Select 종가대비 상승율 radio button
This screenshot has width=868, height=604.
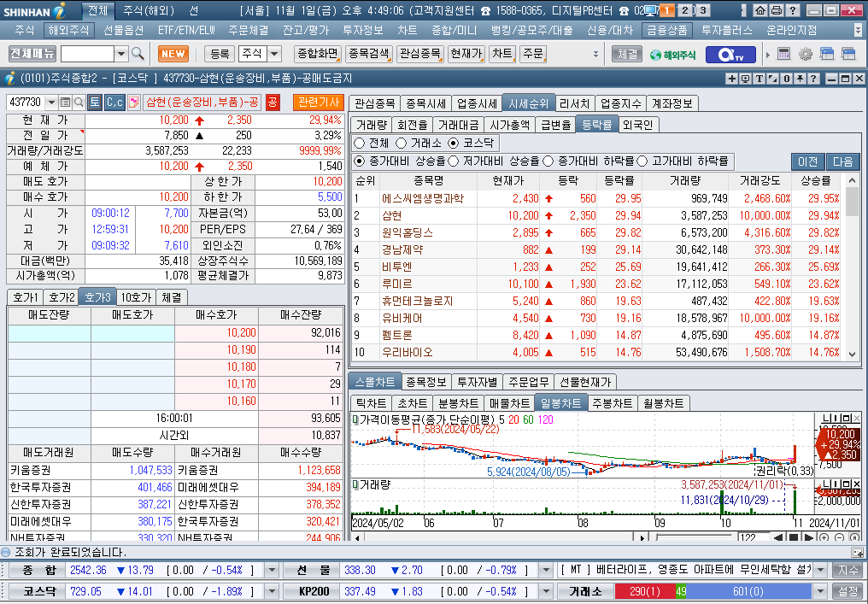point(360,161)
